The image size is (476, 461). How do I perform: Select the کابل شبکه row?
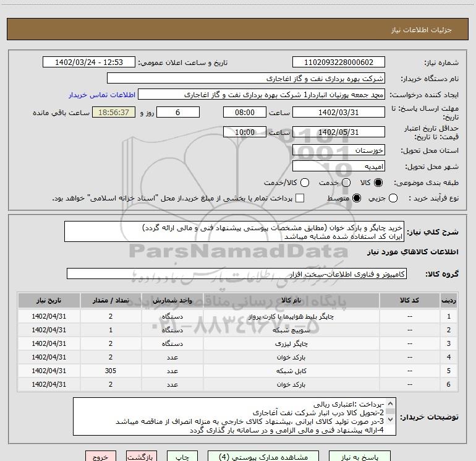point(238,371)
